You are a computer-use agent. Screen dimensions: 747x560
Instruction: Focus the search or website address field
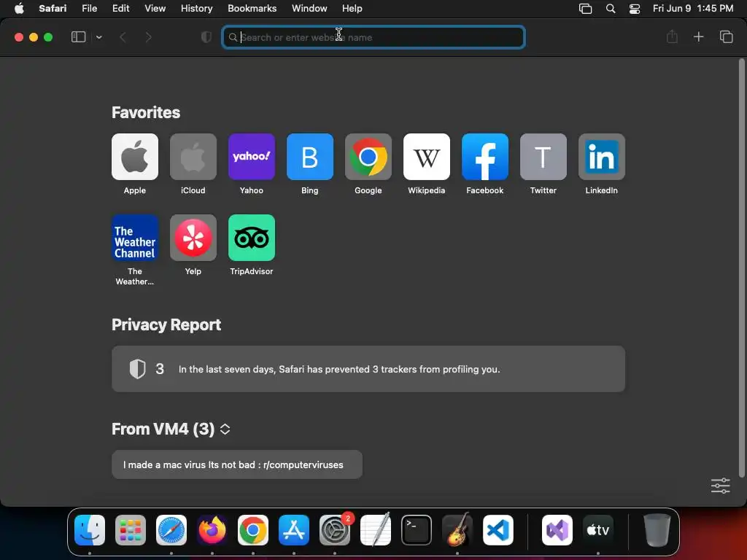(373, 37)
